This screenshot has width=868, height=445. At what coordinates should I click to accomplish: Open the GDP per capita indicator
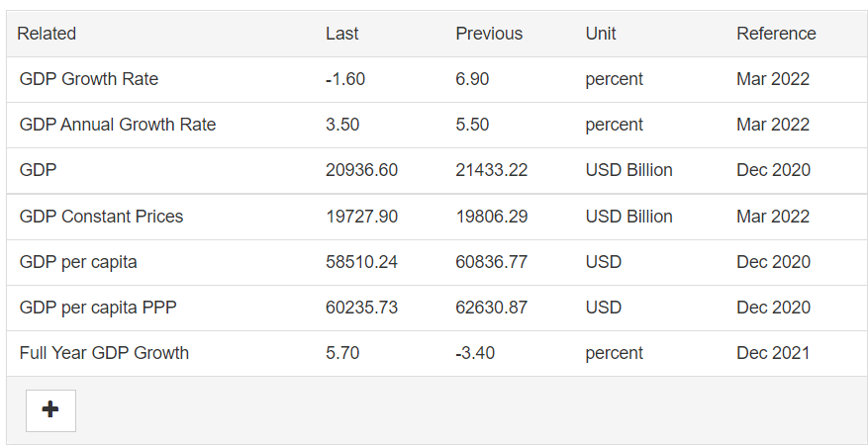pyautogui.click(x=78, y=261)
